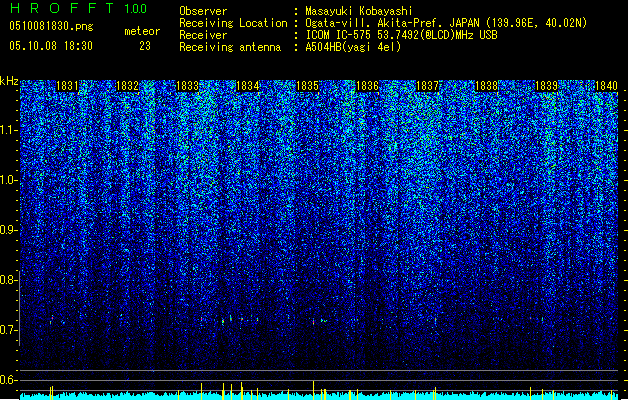Select the A504HB(yagi 4el) antenna text
This screenshot has width=629, height=400.
click(353, 47)
